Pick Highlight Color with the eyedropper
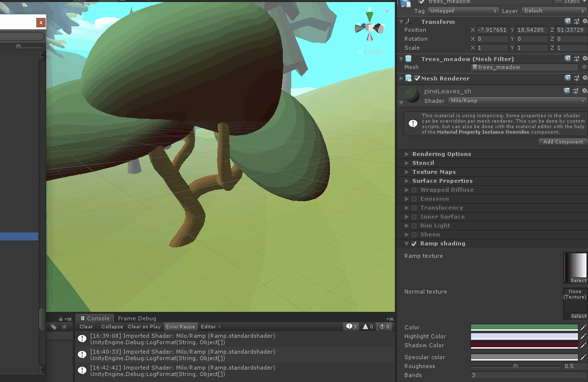The height and width of the screenshot is (382, 588). click(584, 336)
